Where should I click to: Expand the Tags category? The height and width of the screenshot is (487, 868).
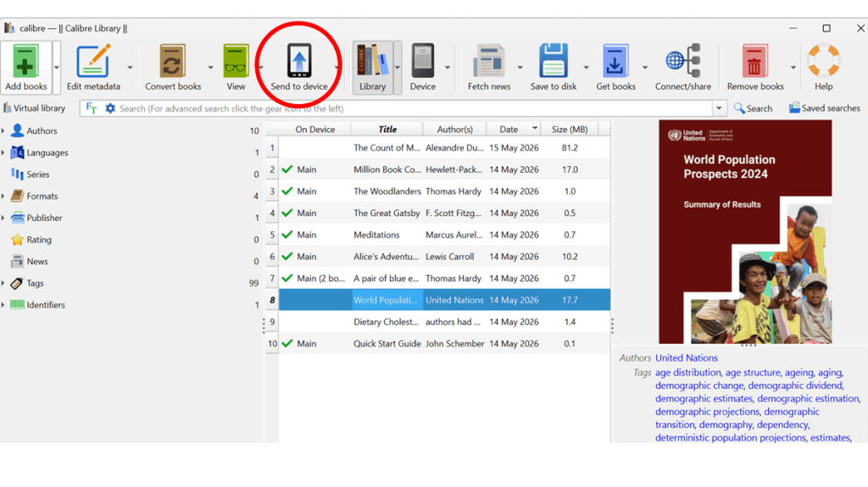coord(3,284)
